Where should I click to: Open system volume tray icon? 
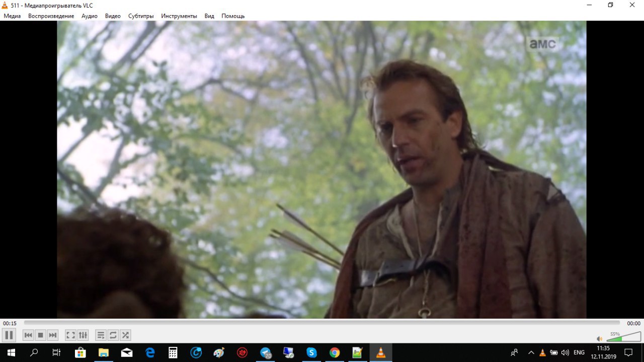tap(565, 352)
